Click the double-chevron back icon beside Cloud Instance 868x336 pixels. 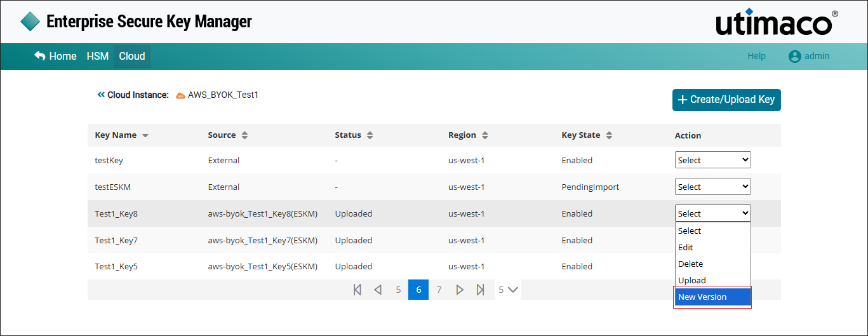point(101,95)
